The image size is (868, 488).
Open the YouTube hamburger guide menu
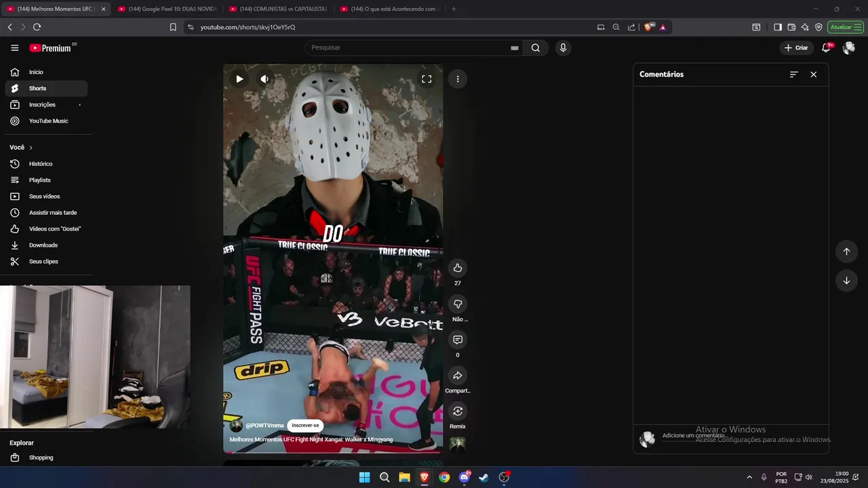15,47
